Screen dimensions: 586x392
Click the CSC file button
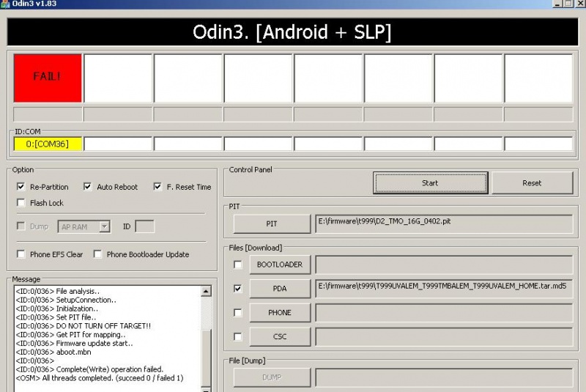[280, 337]
